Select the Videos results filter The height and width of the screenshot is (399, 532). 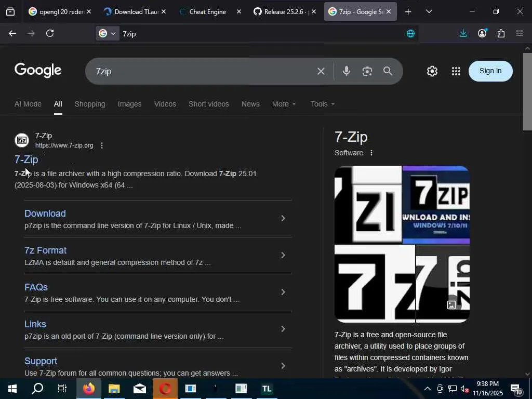click(165, 104)
